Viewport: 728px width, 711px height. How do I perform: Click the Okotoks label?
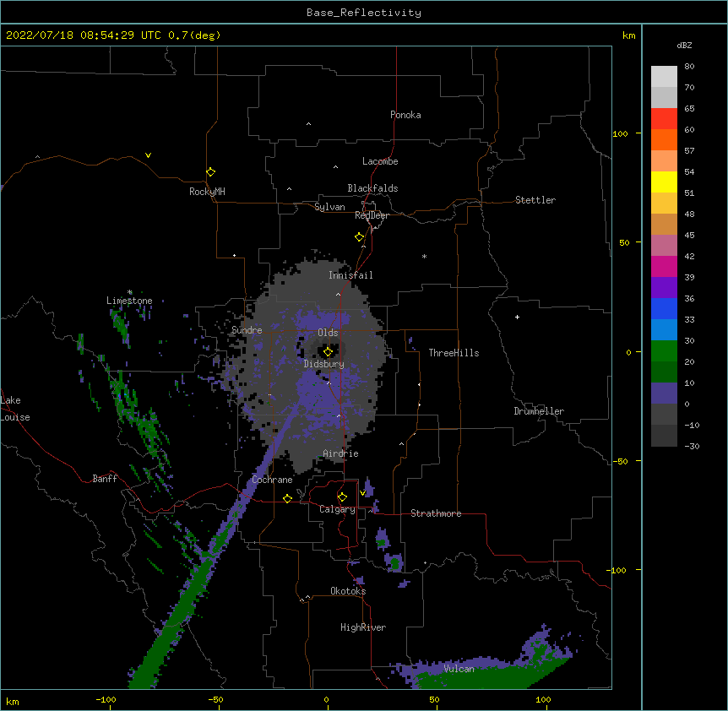click(348, 591)
